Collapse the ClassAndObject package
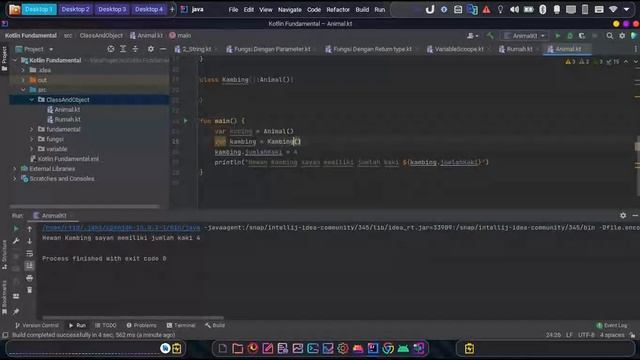Viewport: 640px width, 360px height. coord(31,100)
